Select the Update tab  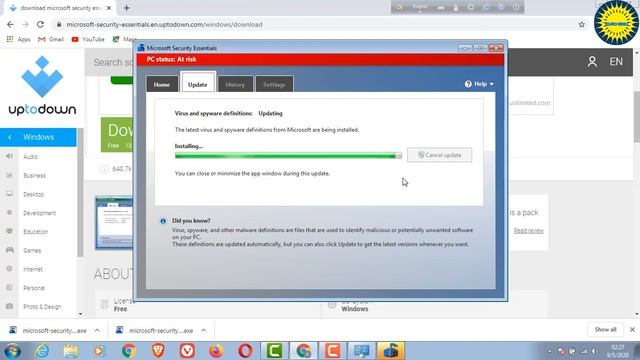pyautogui.click(x=198, y=84)
